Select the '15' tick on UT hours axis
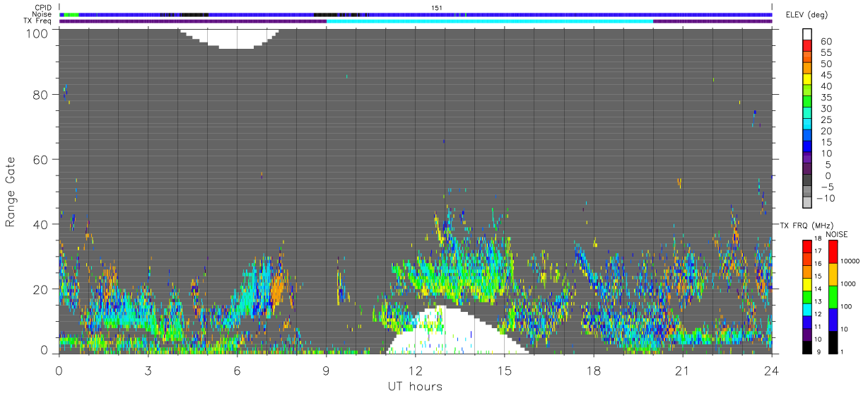The image size is (868, 401). [x=505, y=370]
